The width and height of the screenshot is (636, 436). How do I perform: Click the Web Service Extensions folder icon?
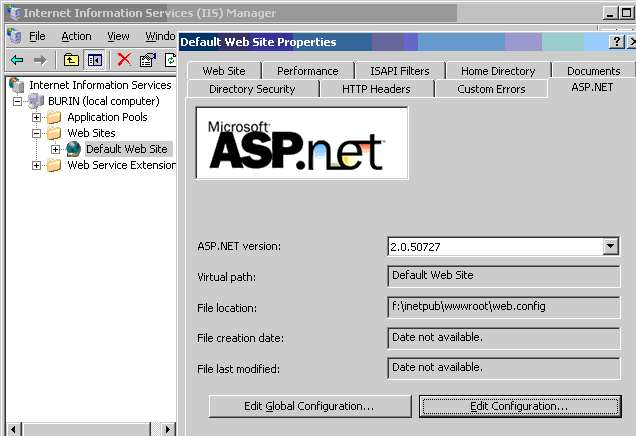click(x=54, y=165)
